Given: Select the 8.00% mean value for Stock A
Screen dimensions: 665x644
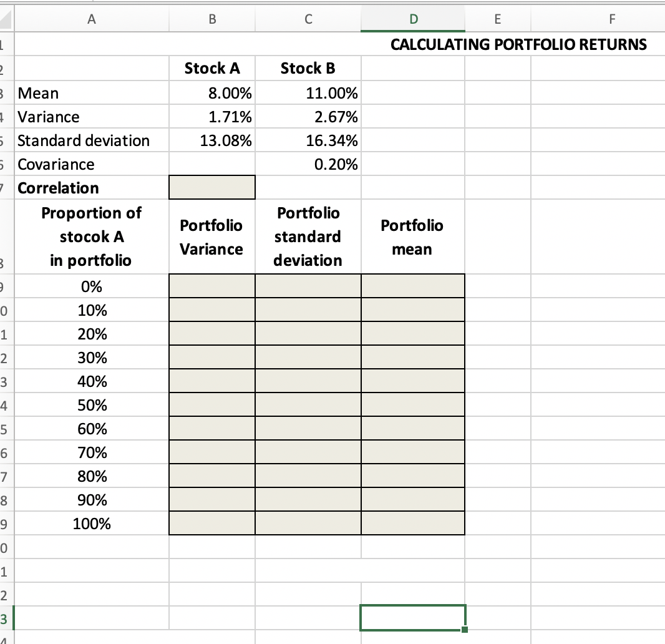Looking at the screenshot, I should [212, 92].
